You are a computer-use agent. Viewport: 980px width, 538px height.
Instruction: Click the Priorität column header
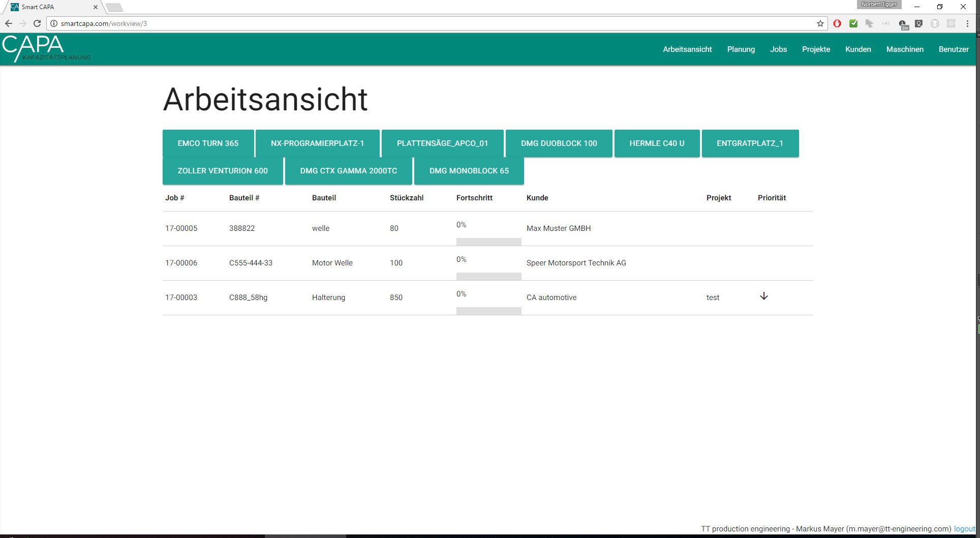pos(772,198)
